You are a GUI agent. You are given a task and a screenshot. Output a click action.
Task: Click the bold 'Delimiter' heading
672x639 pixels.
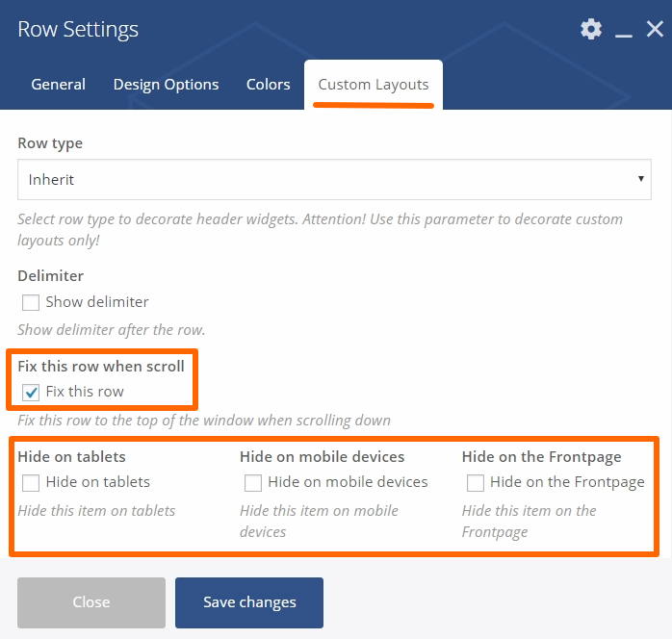(50, 276)
